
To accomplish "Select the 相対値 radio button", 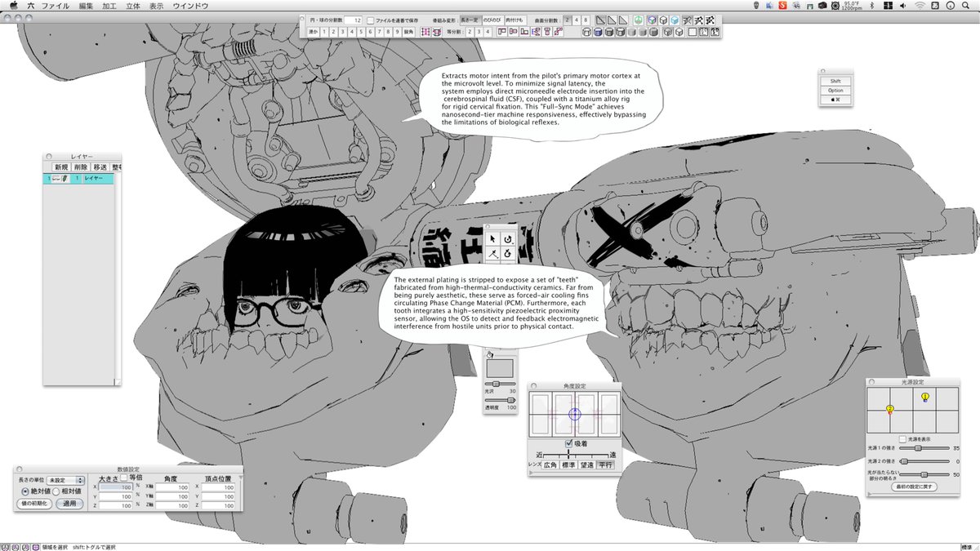I will pos(56,491).
